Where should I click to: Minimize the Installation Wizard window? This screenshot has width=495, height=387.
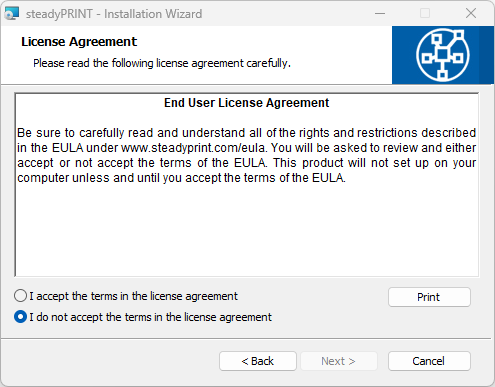coord(380,14)
